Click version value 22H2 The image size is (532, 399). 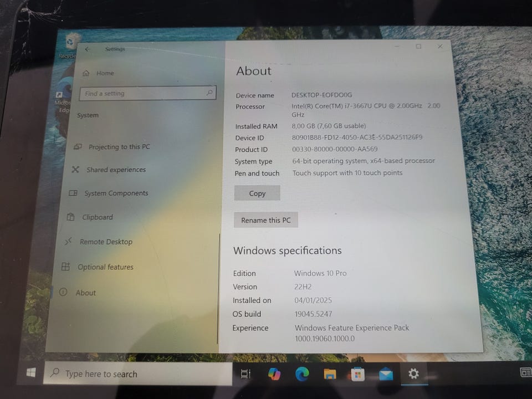tap(303, 287)
